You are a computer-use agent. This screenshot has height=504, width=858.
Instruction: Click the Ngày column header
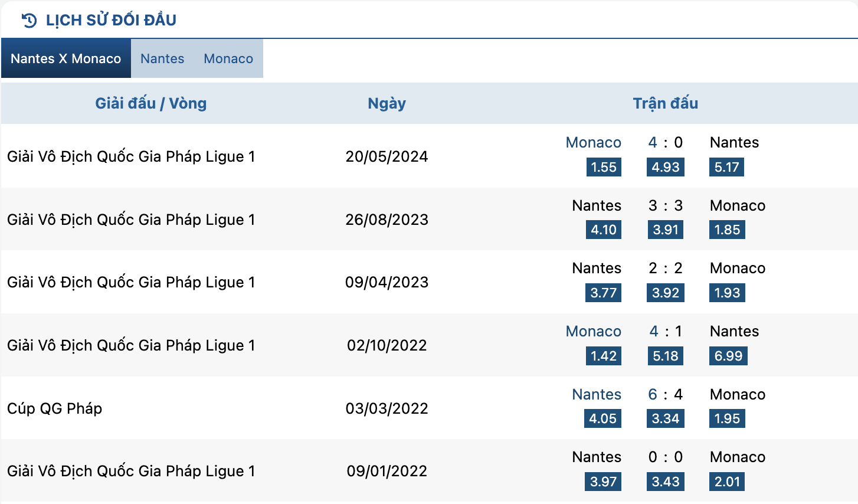(387, 103)
